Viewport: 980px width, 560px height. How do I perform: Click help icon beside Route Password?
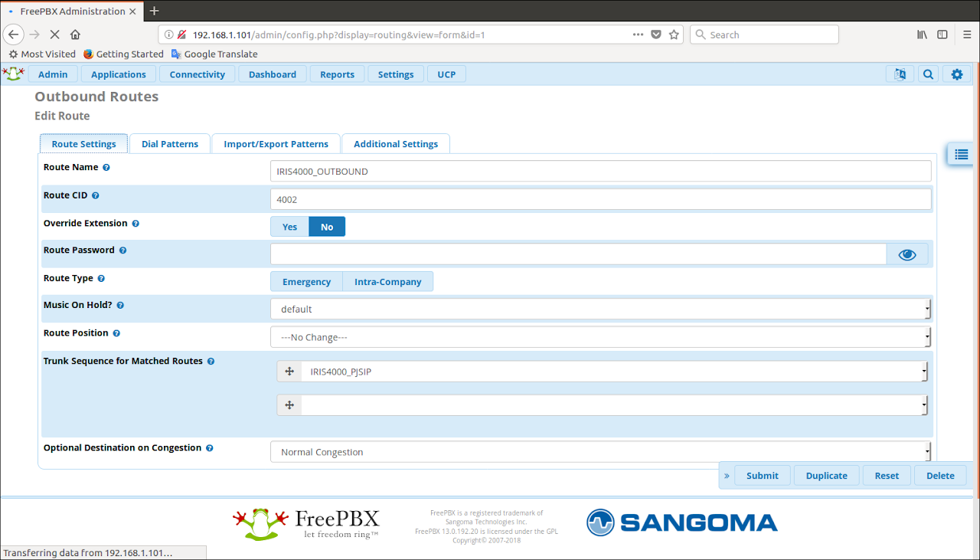click(x=122, y=251)
